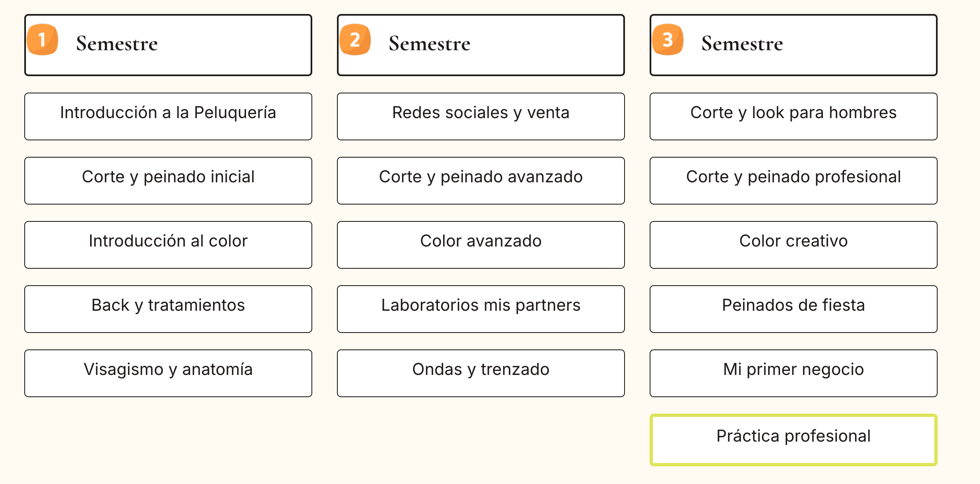Open Redes sociales y venta module
Screen dimensions: 980x484
(481, 116)
